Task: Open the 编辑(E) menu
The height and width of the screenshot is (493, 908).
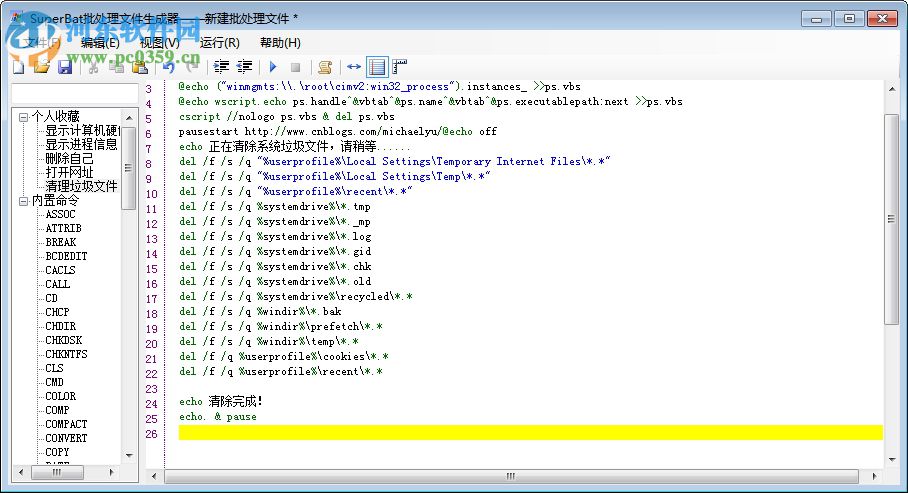Action: pyautogui.click(x=100, y=43)
